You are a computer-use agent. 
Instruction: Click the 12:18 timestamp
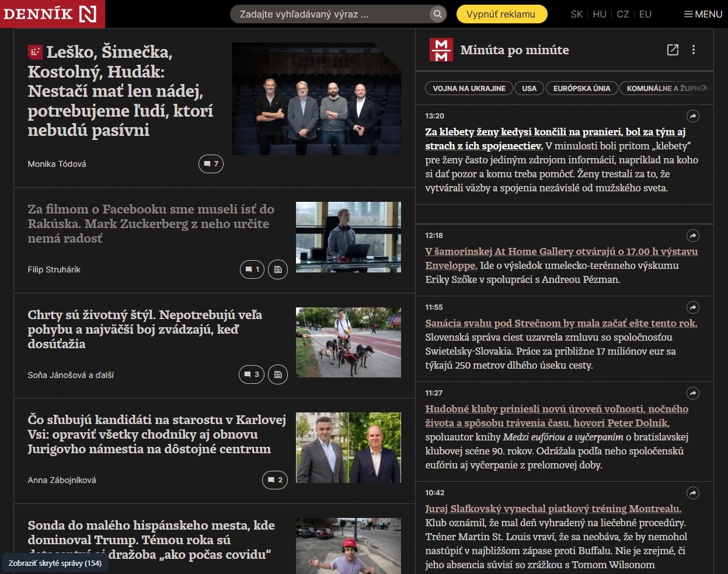[434, 236]
